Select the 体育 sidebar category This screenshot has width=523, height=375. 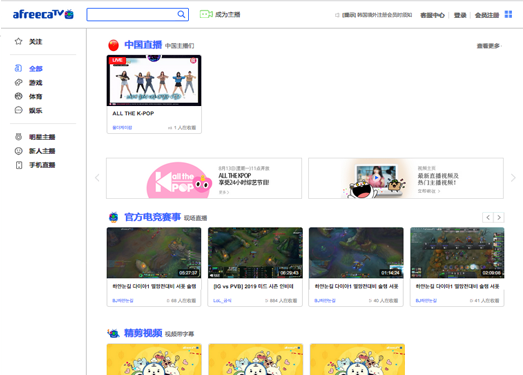point(36,97)
